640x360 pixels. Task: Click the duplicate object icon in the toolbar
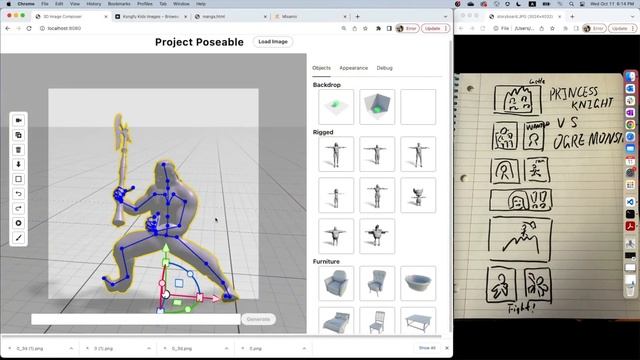click(18, 135)
